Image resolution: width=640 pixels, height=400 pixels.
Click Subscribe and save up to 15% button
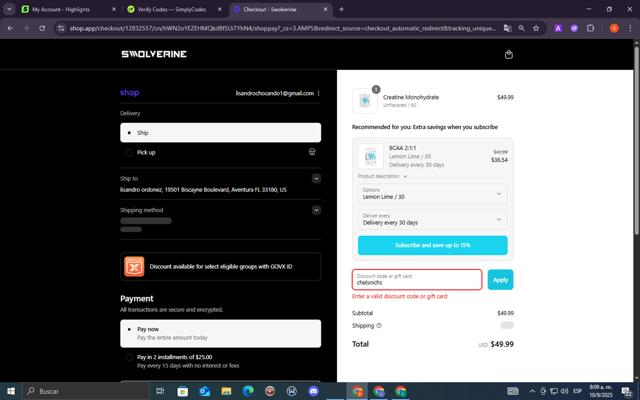tap(432, 245)
